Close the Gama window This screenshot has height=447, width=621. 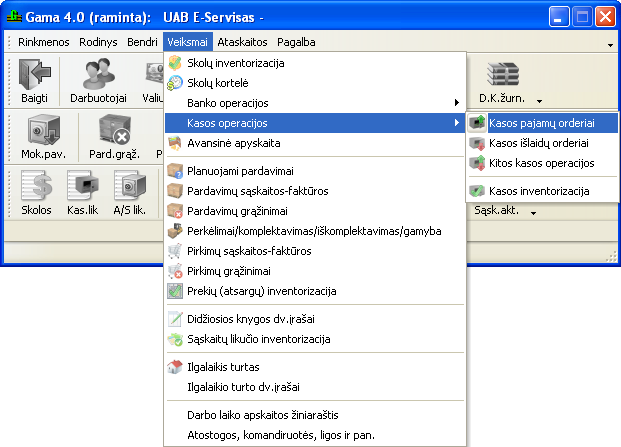pyautogui.click(x=605, y=17)
